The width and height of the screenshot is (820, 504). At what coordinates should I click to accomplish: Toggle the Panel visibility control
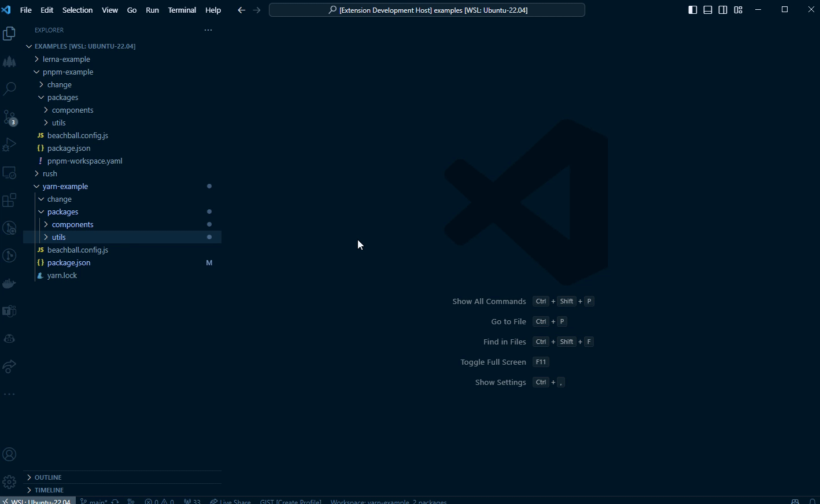[x=708, y=10]
